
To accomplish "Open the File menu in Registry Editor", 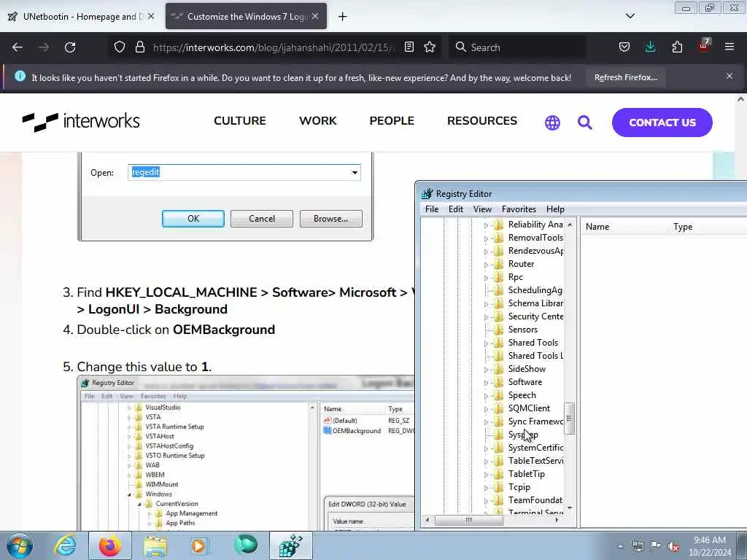I will (432, 209).
